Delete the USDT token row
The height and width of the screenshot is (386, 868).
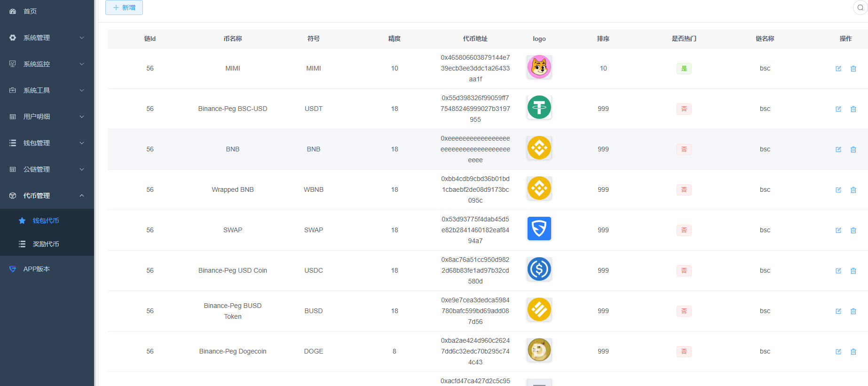point(853,109)
